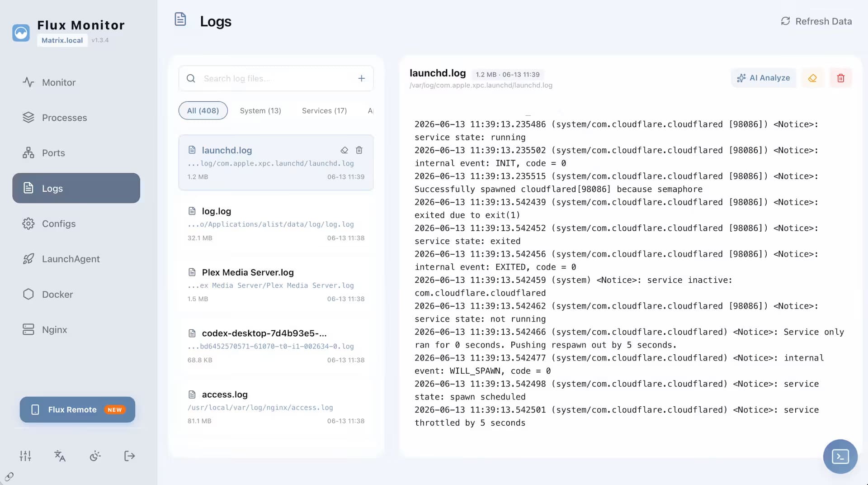This screenshot has width=868, height=485.
Task: Click the log line 'exited due to exit(1)'
Action: [x=467, y=215]
